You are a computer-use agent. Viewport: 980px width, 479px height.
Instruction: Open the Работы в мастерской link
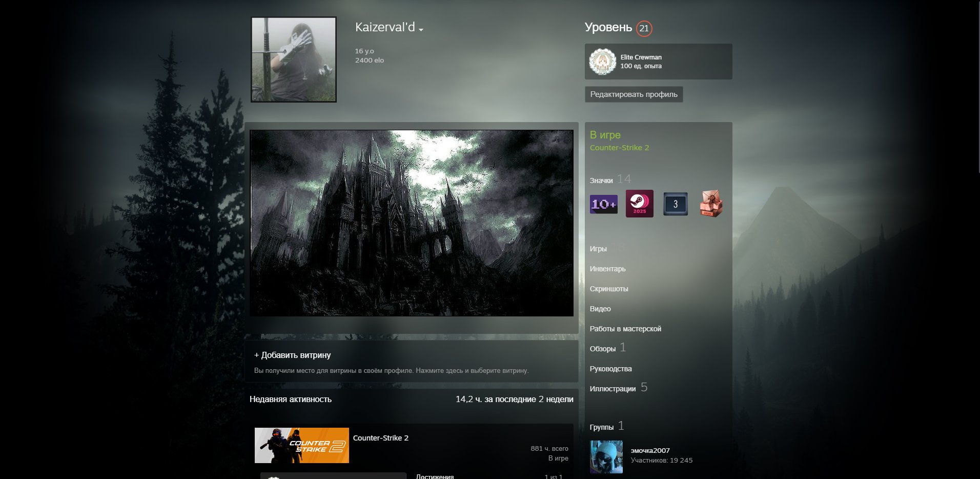coord(625,329)
